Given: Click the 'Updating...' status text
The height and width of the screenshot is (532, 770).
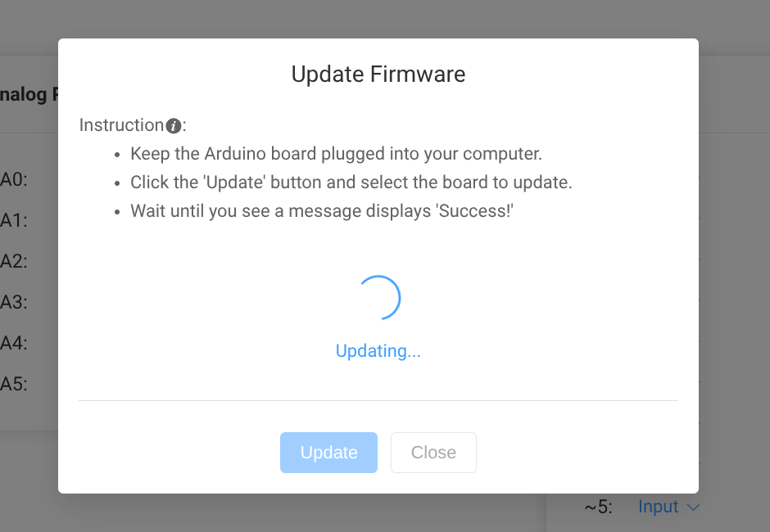Looking at the screenshot, I should (x=378, y=351).
